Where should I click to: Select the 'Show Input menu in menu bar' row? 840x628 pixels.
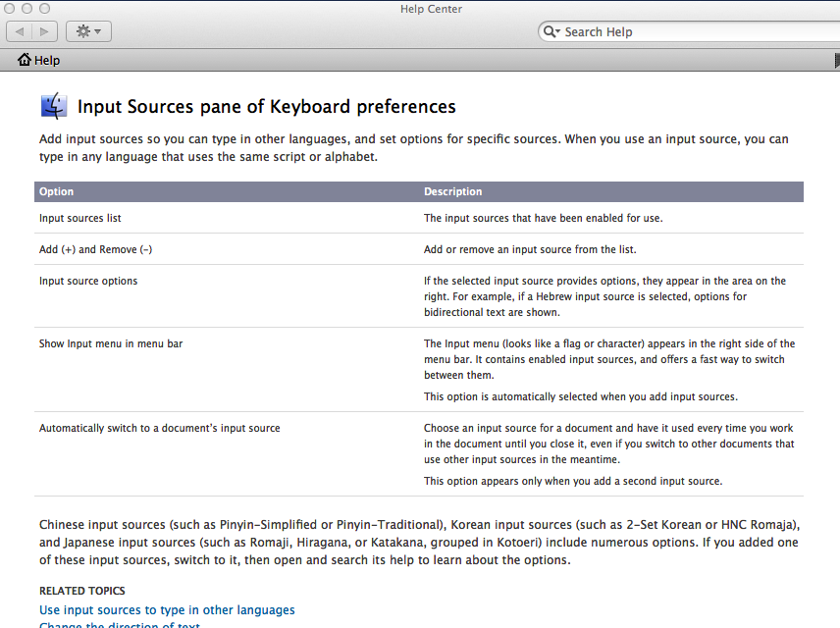[x=111, y=343]
